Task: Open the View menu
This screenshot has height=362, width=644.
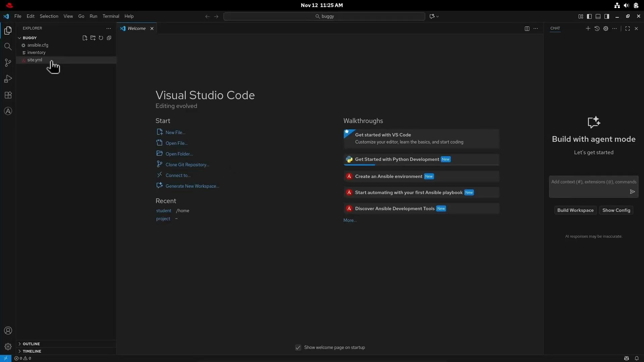Action: (68, 16)
